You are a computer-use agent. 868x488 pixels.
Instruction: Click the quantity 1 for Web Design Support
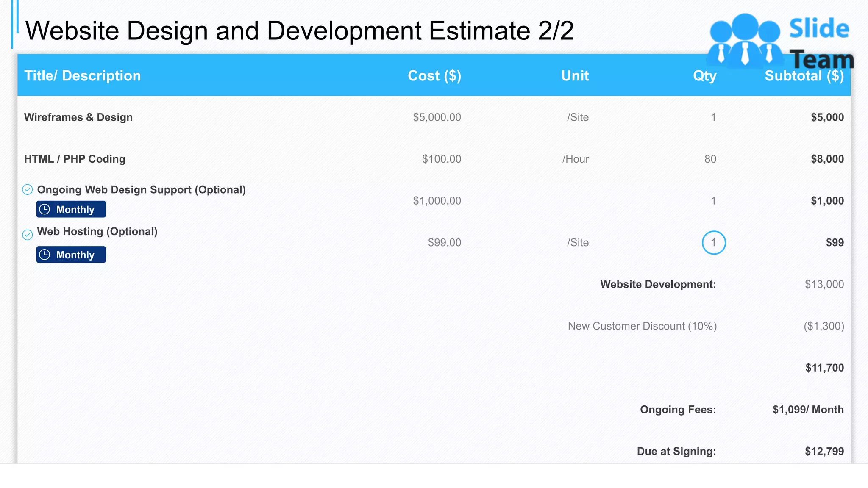(714, 201)
